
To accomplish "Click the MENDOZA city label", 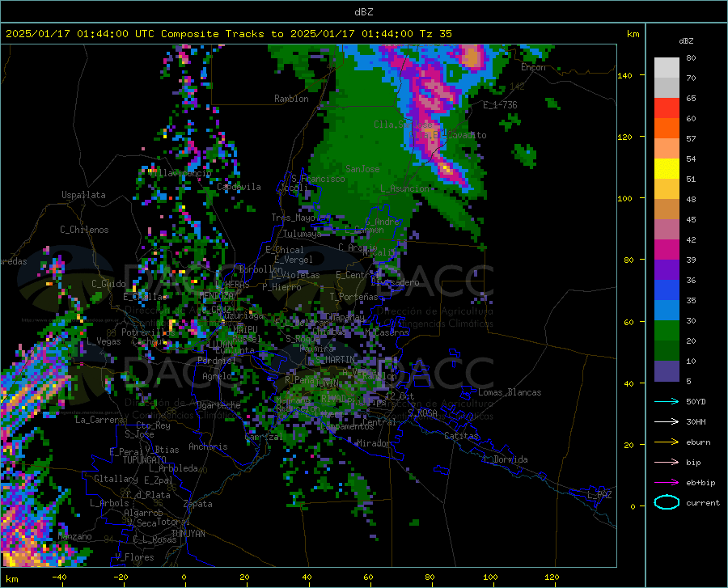I will (x=216, y=295).
